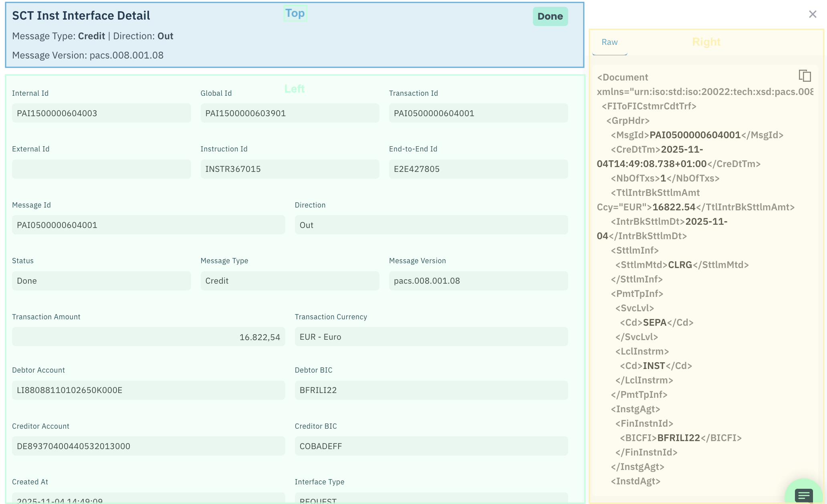Click the Internal Id field
Image resolution: width=827 pixels, height=504 pixels.
[x=101, y=113]
